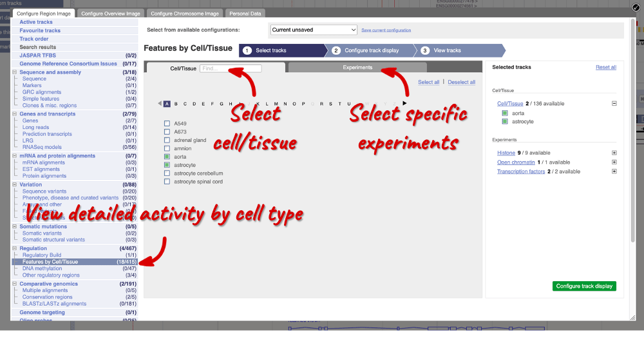644x363 pixels.
Task: Open the Personal Data tab
Action: [245, 14]
